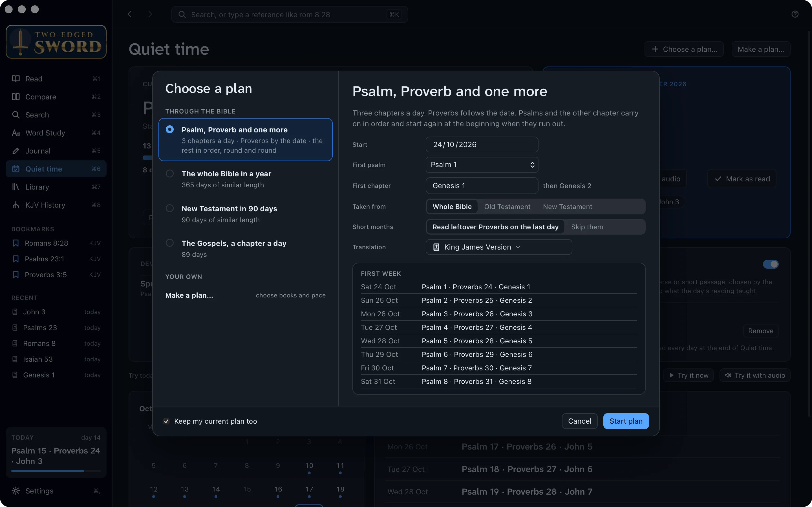The height and width of the screenshot is (507, 812).
Task: Switch Taken from to Old Testament
Action: 507,206
